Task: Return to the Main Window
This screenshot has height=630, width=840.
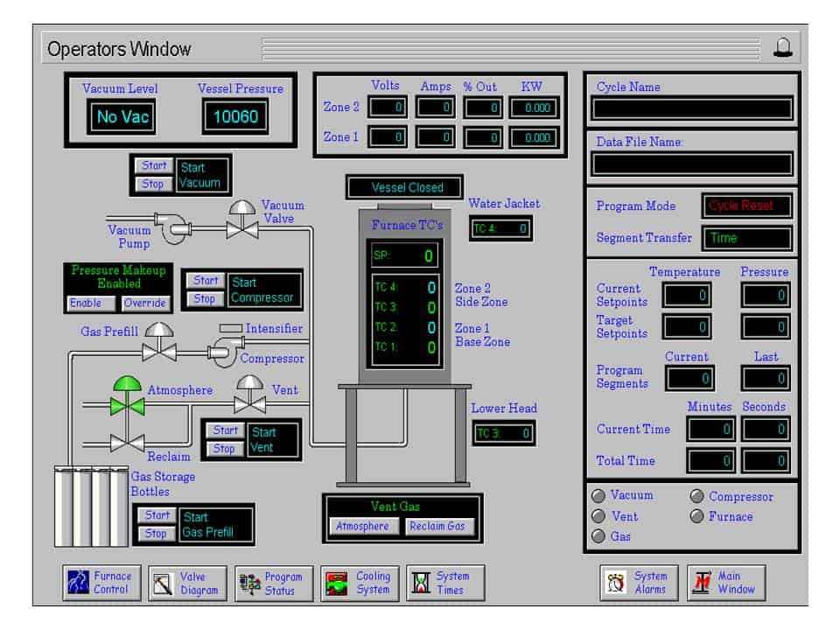Action: [725, 583]
